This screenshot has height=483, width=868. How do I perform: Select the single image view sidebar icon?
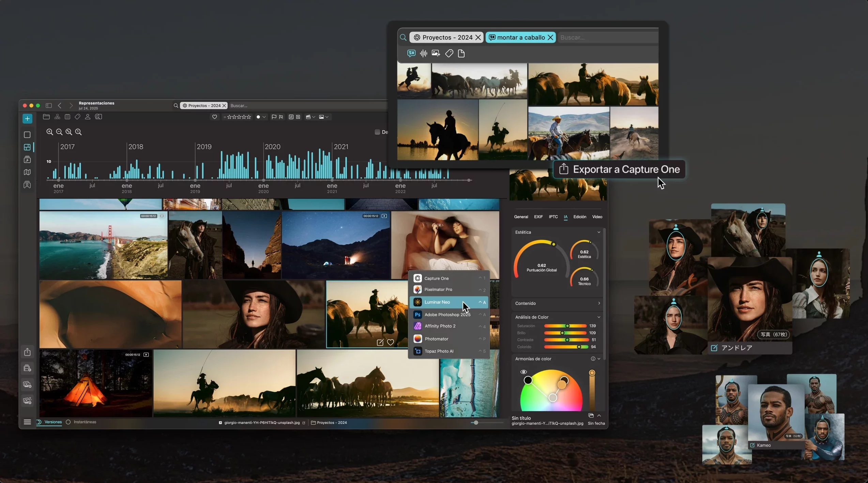click(27, 135)
